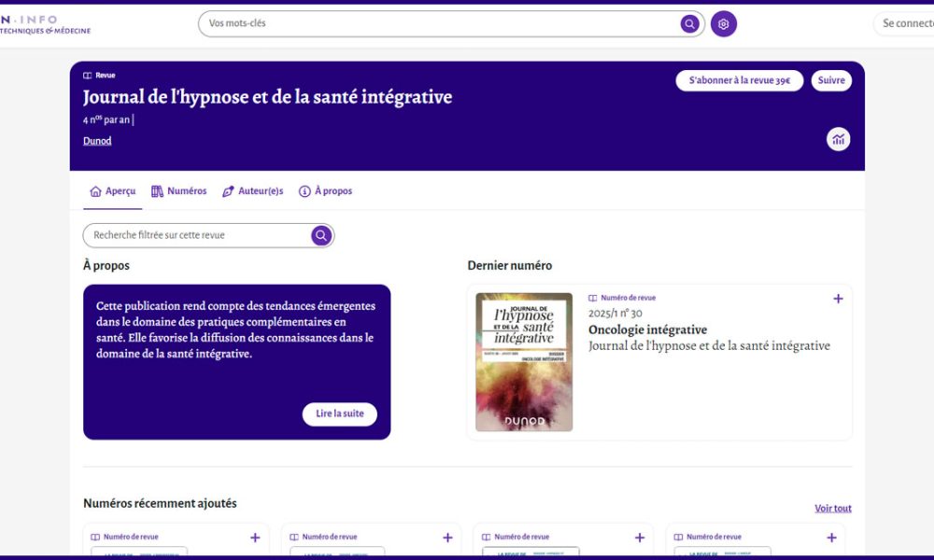The width and height of the screenshot is (934, 560).
Task: Click the plus icon on the Dernier numéro card
Action: tap(838, 298)
